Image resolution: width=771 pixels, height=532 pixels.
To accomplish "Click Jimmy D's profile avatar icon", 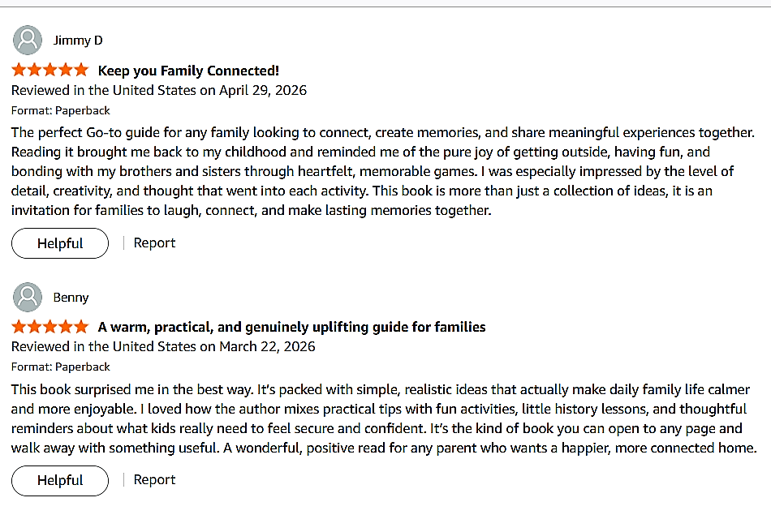I will [x=28, y=40].
